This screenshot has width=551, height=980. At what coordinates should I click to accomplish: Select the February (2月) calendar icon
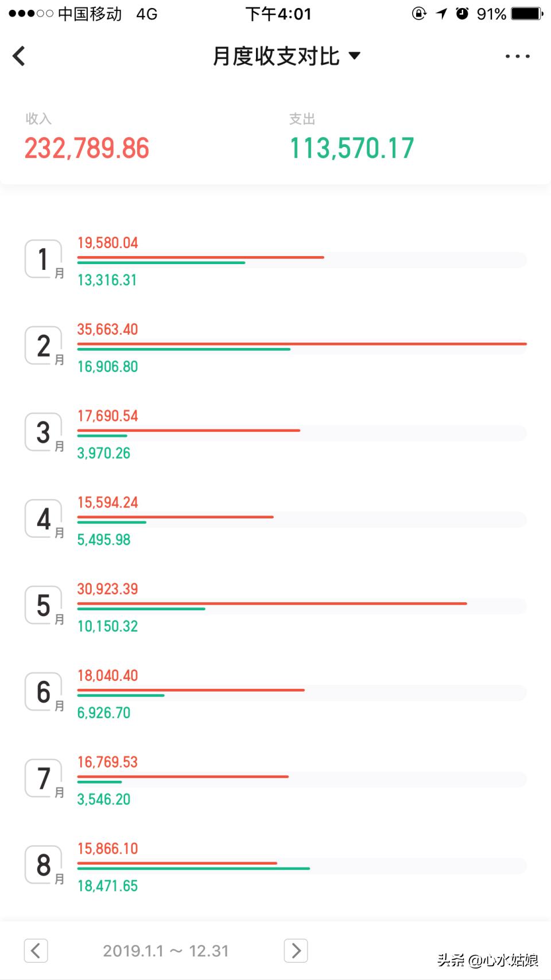[x=43, y=346]
